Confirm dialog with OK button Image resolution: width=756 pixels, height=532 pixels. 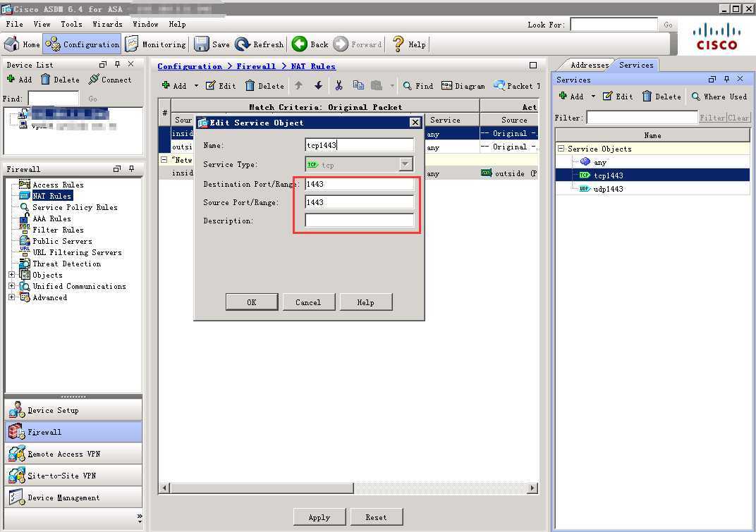tap(252, 302)
